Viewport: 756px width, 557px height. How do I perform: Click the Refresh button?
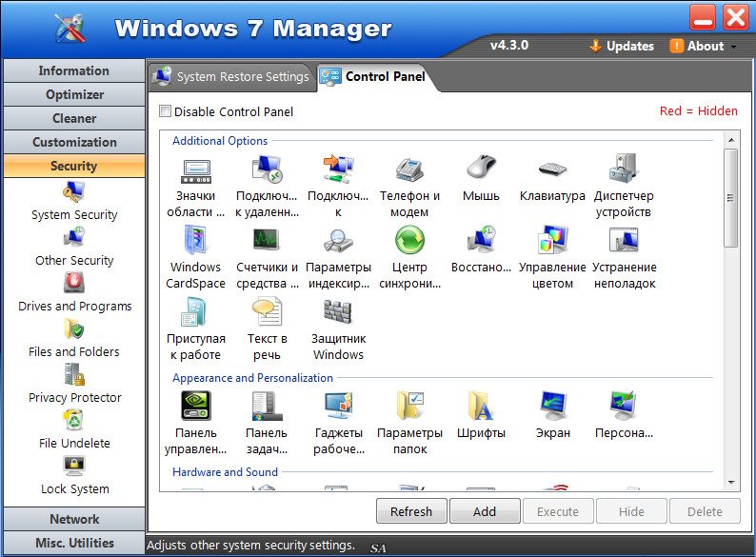coord(411,511)
